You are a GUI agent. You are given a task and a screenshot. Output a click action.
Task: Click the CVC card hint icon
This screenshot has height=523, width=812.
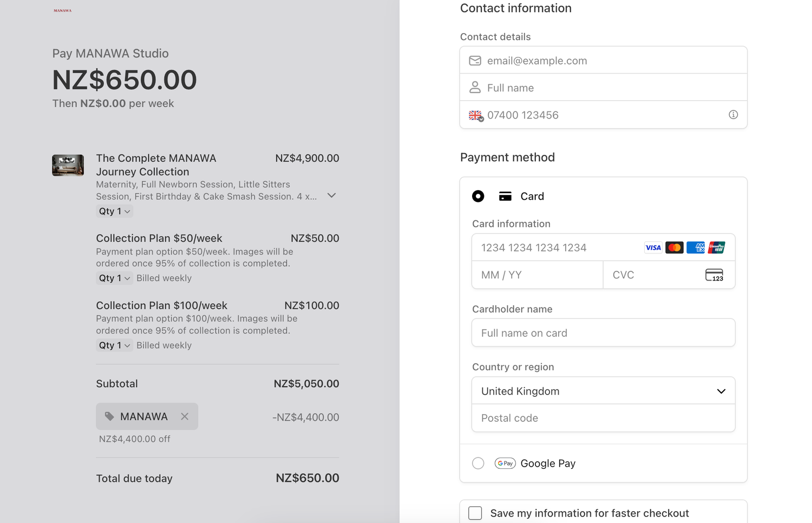coord(715,275)
